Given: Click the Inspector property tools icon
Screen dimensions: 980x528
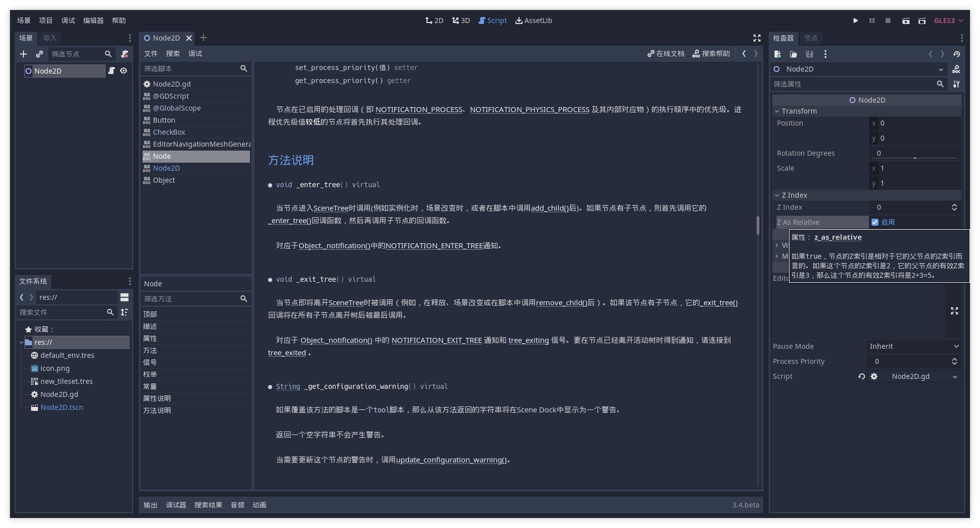Looking at the screenshot, I should pos(956,84).
